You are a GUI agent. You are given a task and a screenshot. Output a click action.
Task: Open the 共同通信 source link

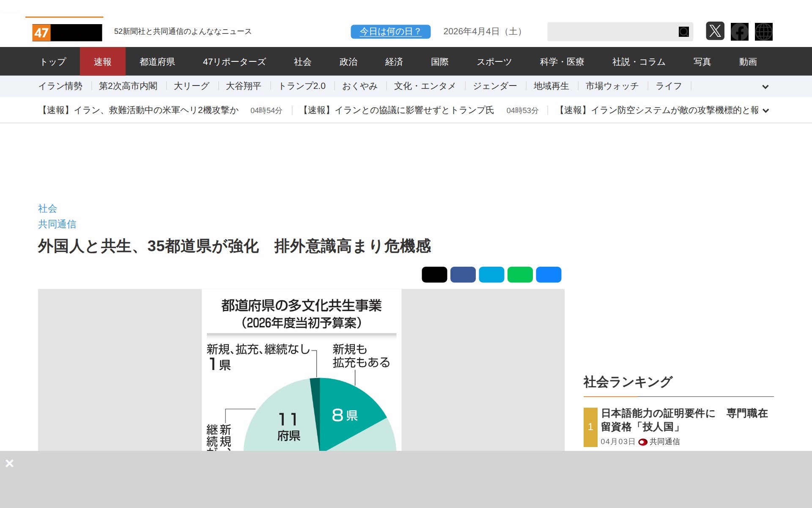click(x=57, y=224)
